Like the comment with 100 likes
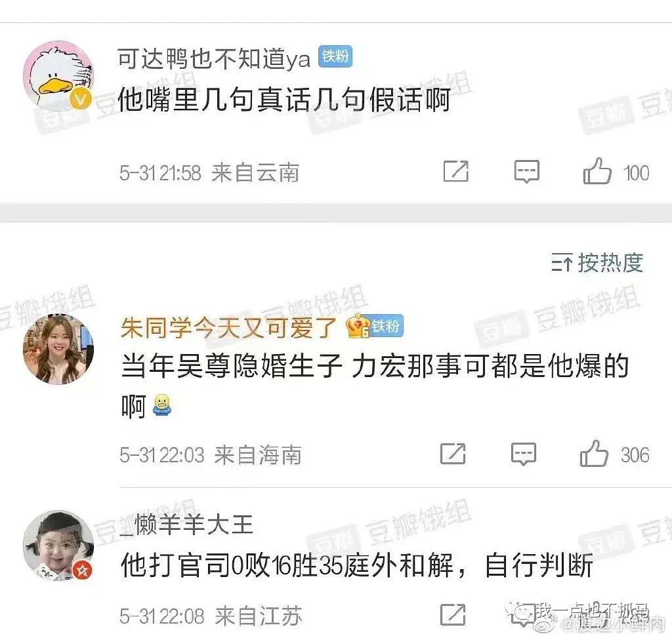 (x=597, y=171)
